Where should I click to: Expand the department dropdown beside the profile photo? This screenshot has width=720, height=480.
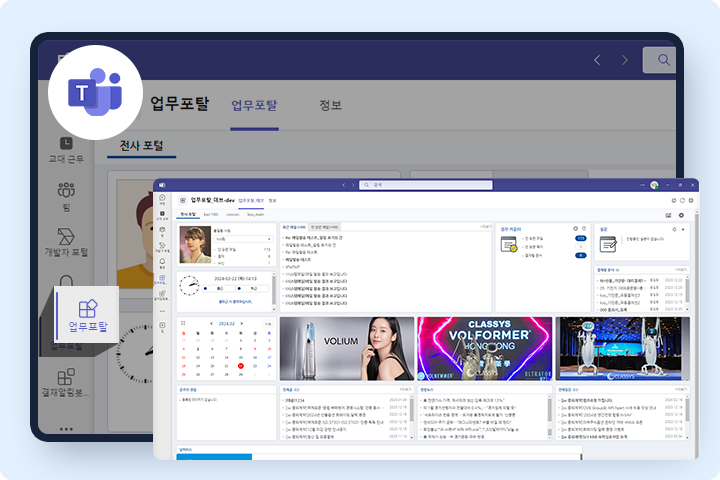(244, 239)
